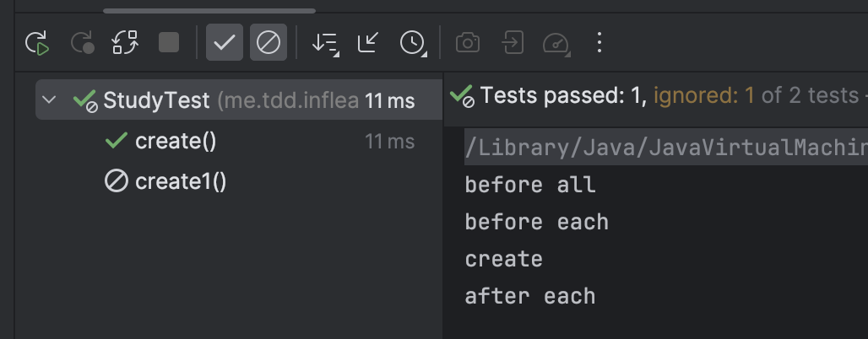
Task: Click the camera screenshot icon
Action: point(468,42)
